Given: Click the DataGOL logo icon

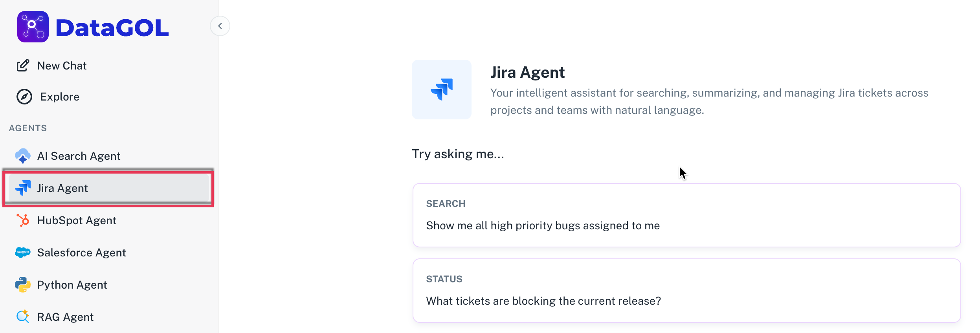Looking at the screenshot, I should point(33,27).
